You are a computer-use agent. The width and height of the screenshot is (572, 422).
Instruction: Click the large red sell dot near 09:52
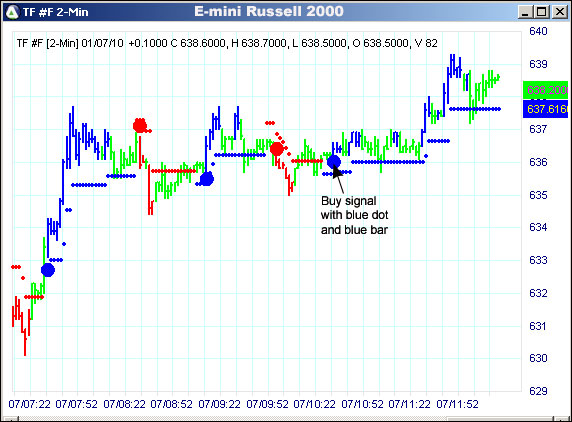[277, 149]
